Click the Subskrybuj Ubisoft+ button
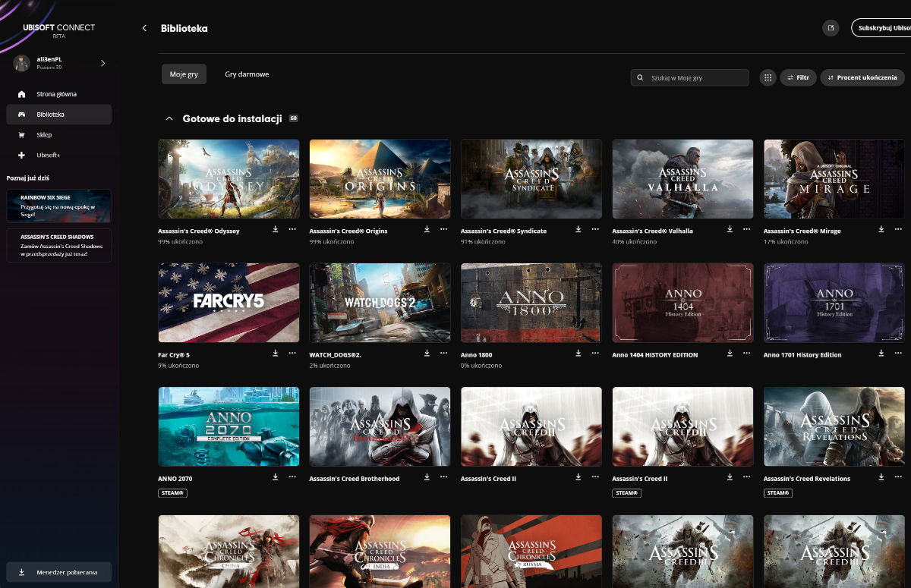 coord(882,28)
